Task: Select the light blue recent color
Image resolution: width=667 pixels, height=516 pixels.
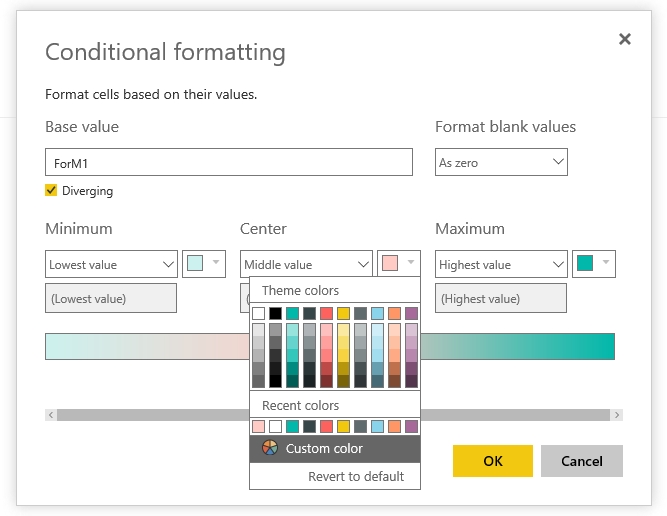Action: pyautogui.click(x=377, y=426)
